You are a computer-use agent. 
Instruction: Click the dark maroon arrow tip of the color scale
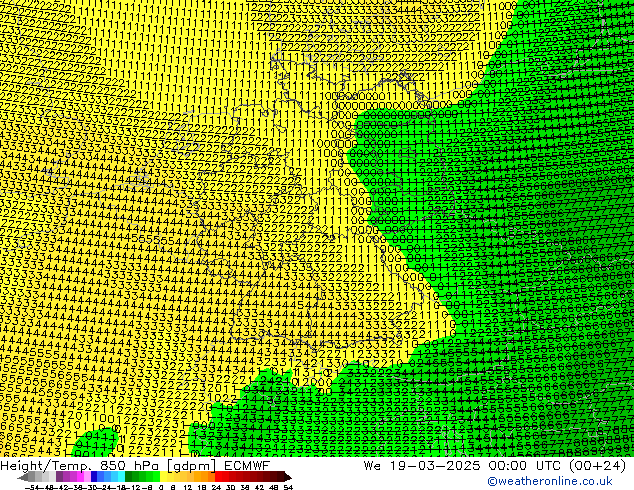pyautogui.click(x=288, y=477)
